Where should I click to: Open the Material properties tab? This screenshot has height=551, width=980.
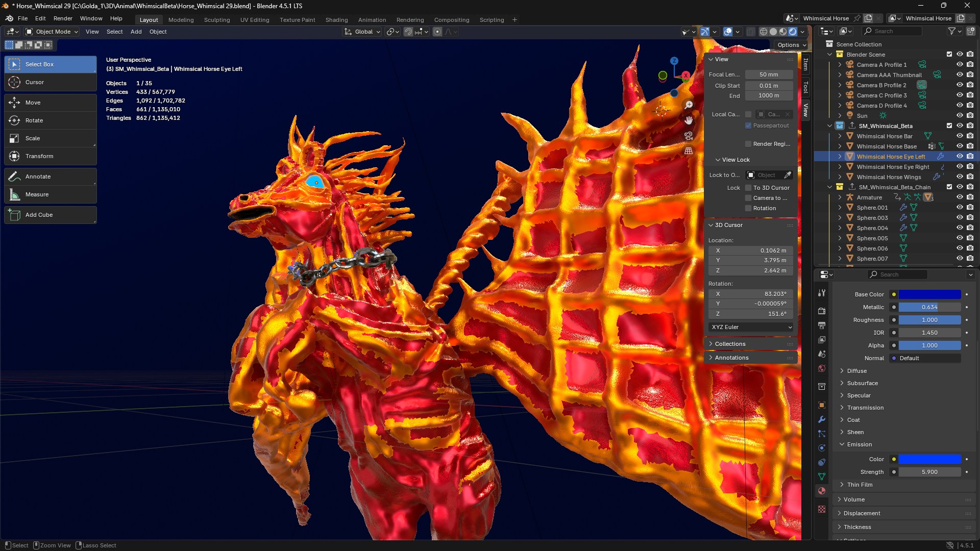point(822,491)
